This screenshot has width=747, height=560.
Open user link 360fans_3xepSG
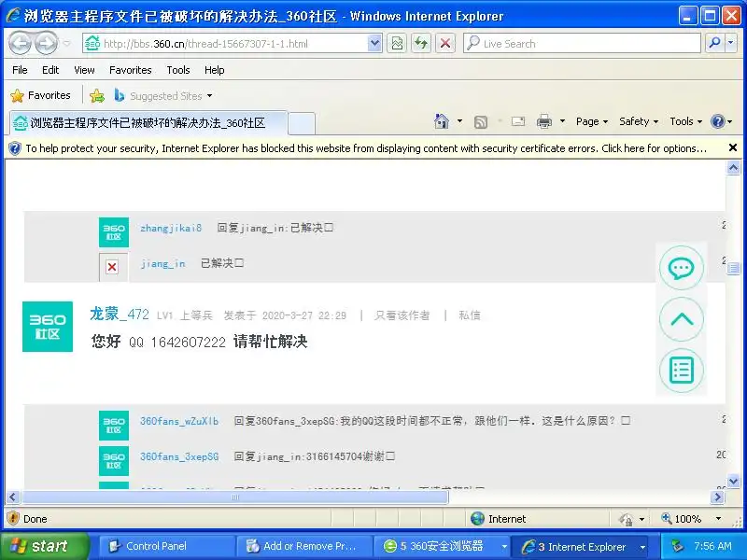tap(179, 456)
